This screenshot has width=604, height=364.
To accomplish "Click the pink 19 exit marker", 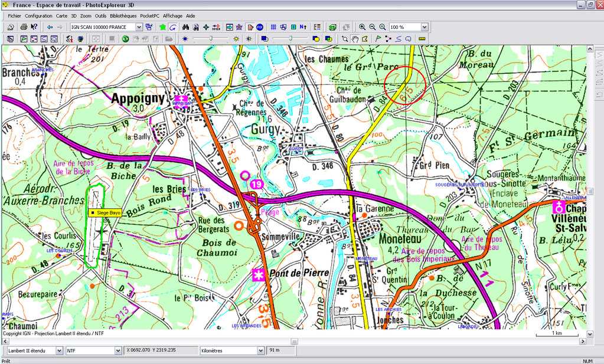I will coord(257,184).
